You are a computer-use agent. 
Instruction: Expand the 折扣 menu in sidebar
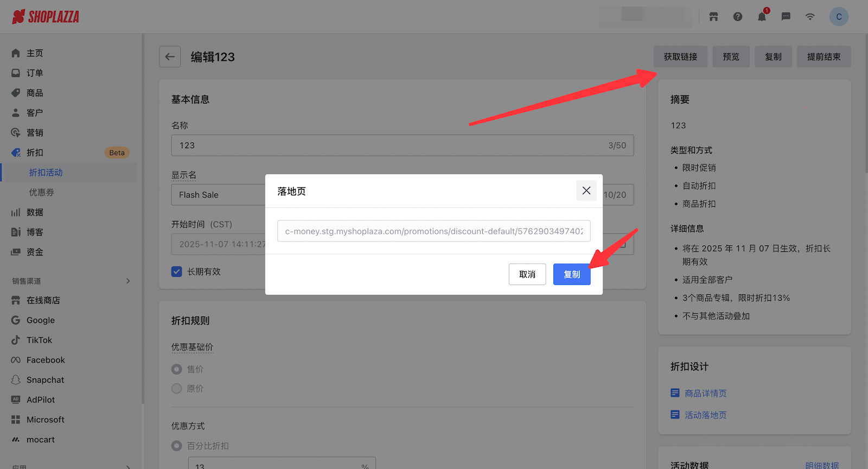pyautogui.click(x=35, y=153)
